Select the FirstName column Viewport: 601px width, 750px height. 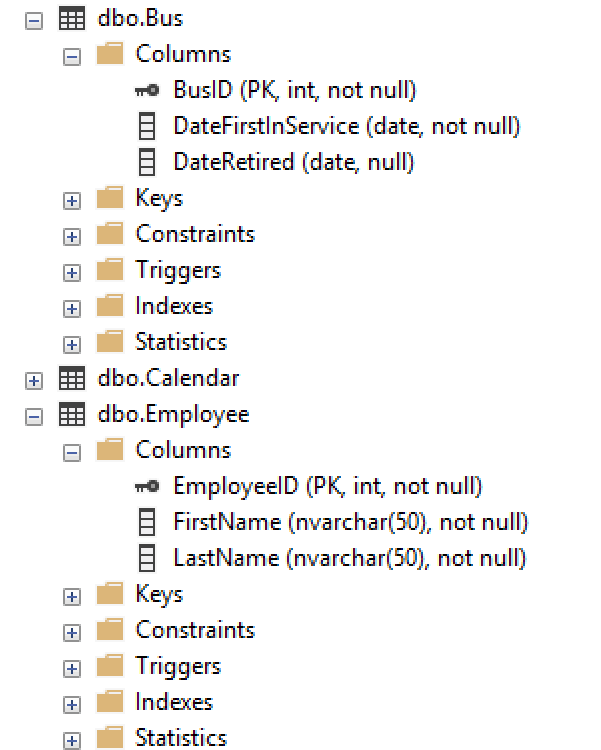click(x=350, y=522)
